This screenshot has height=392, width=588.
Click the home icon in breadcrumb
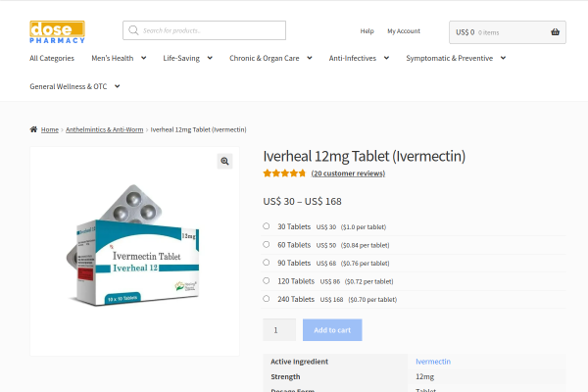click(x=33, y=129)
